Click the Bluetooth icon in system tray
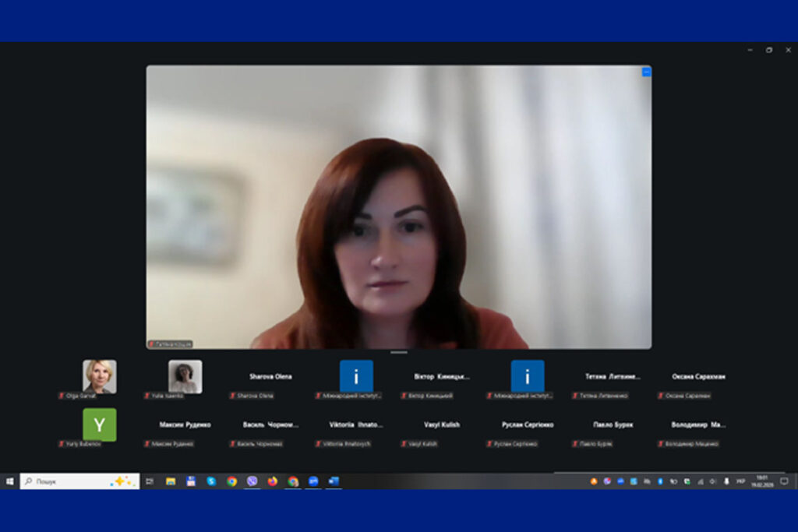 click(x=660, y=481)
